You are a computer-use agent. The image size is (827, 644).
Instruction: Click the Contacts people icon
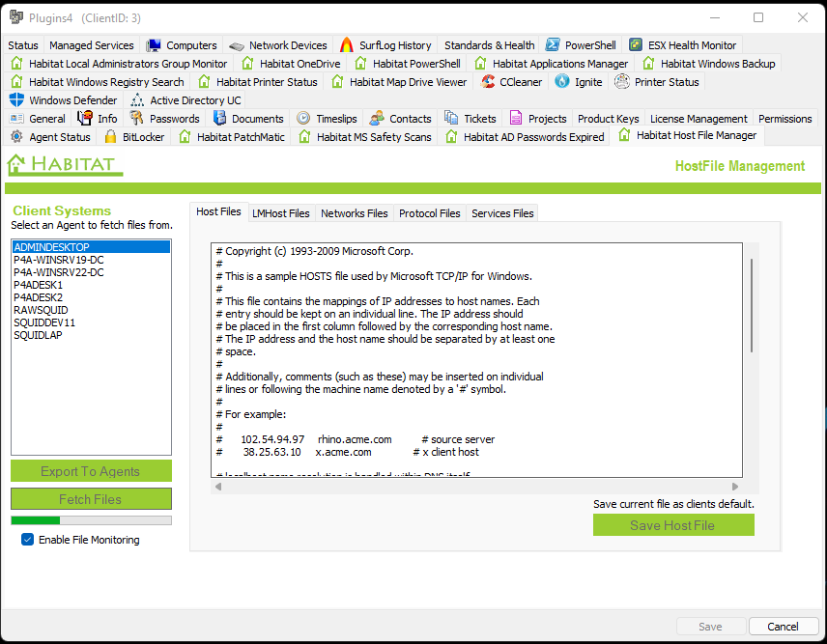tap(377, 118)
